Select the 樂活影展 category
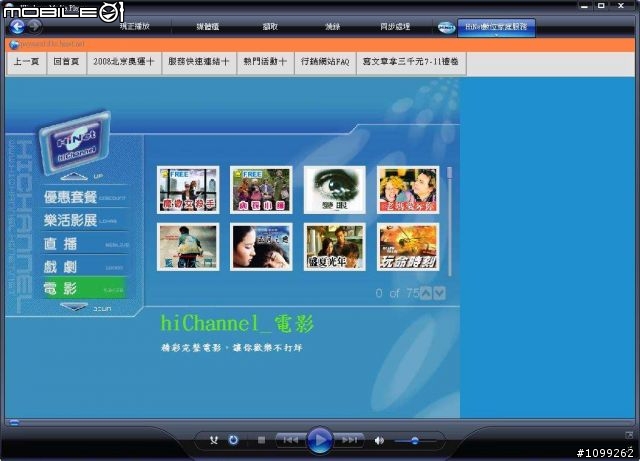Screen dimensions: 640x461 tap(84, 220)
